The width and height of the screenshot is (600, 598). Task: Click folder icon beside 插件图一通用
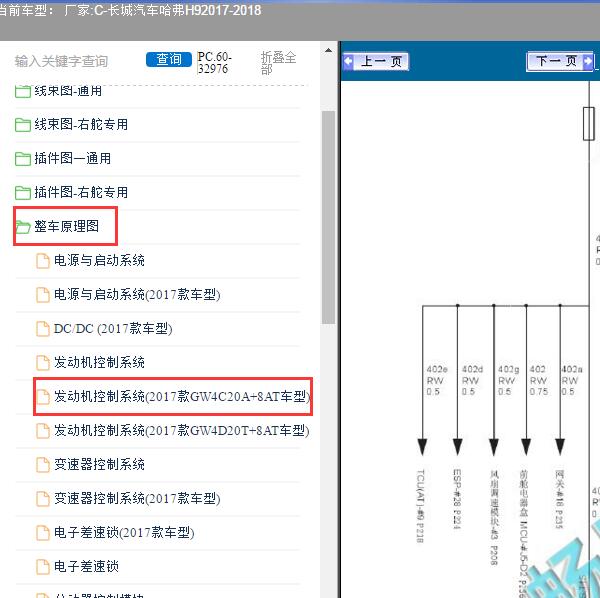tap(23, 159)
